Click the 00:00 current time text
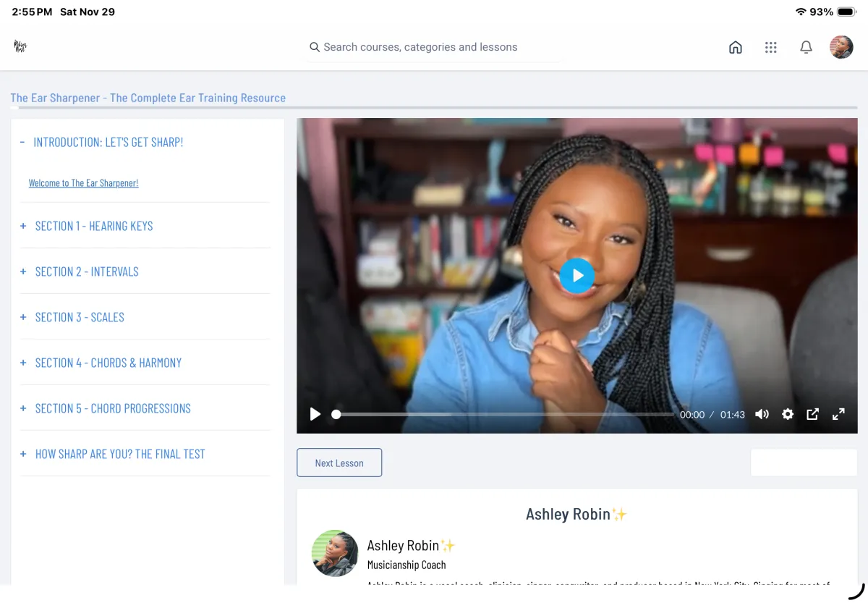 pyautogui.click(x=692, y=415)
